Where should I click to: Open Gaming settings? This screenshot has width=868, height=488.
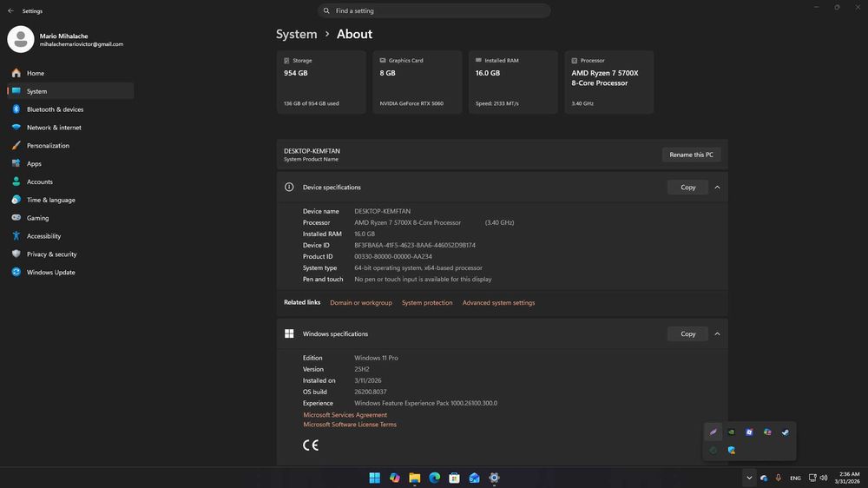(x=70, y=218)
